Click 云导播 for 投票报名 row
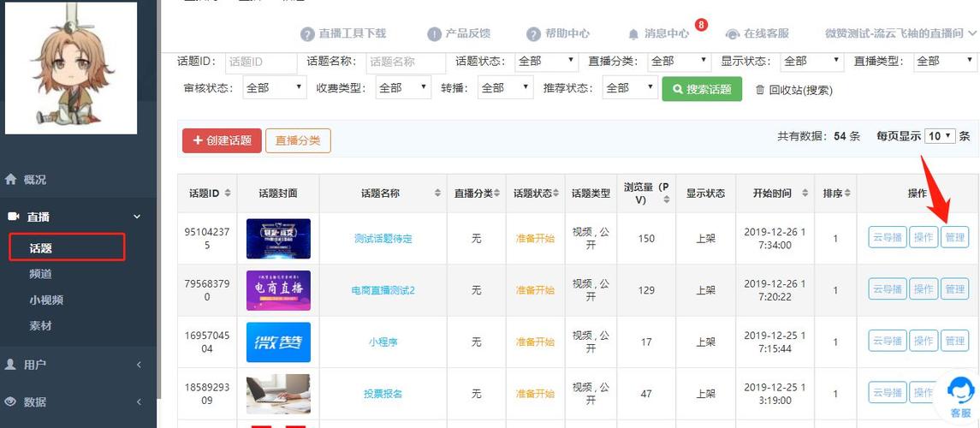Screen dimensions: 980x428 pos(888,393)
